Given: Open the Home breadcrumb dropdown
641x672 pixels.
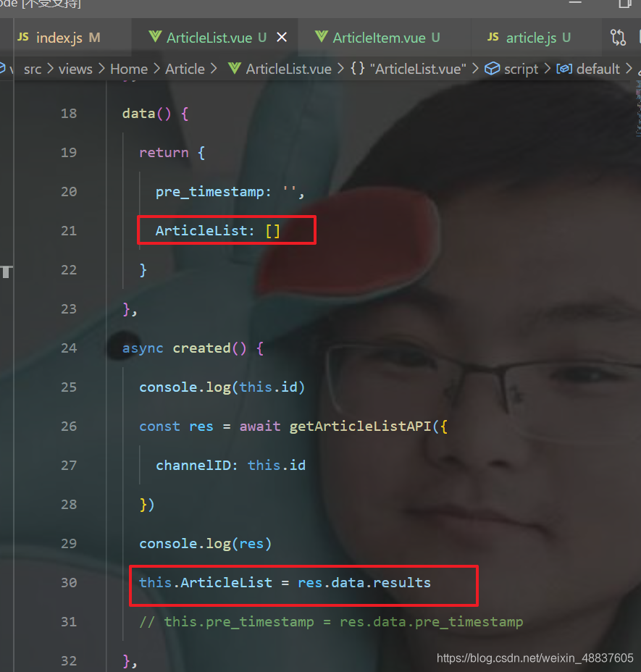Looking at the screenshot, I should (129, 69).
